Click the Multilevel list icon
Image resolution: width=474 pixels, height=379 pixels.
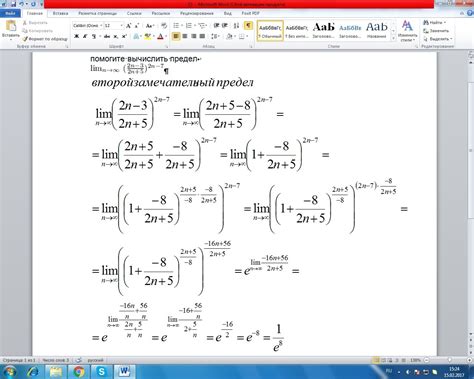(x=202, y=26)
